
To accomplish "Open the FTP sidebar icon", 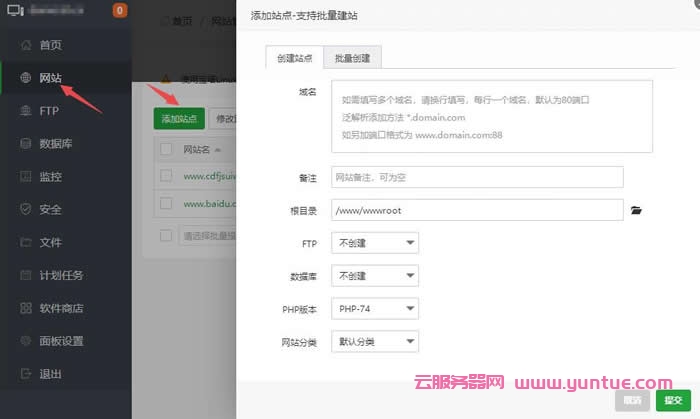I will (x=24, y=111).
